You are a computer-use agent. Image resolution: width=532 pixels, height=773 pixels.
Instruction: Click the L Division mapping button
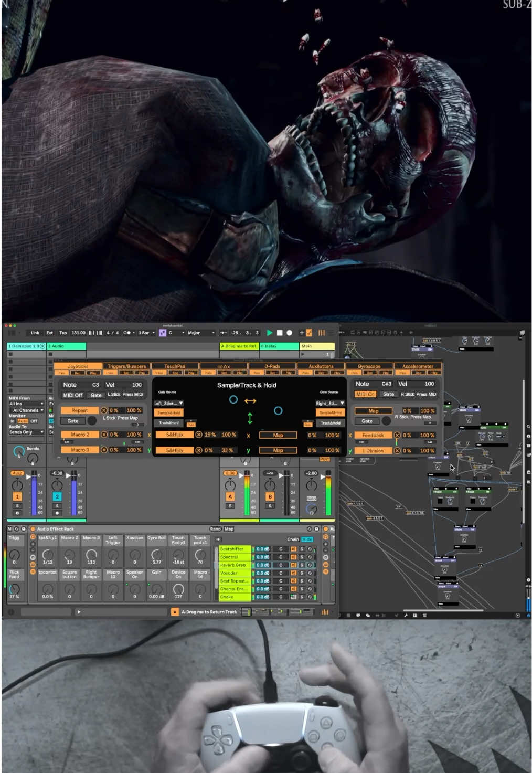tap(373, 450)
